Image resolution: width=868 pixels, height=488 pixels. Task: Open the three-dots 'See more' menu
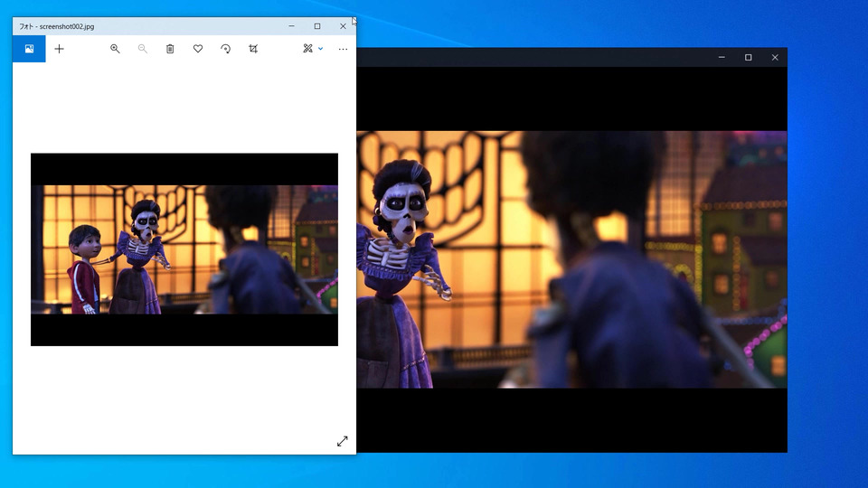[344, 49]
